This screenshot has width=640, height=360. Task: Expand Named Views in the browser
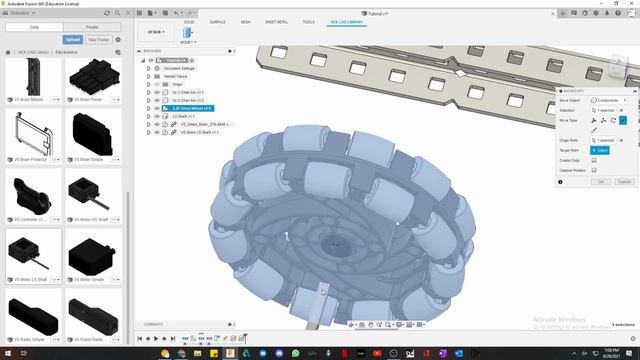[x=149, y=76]
